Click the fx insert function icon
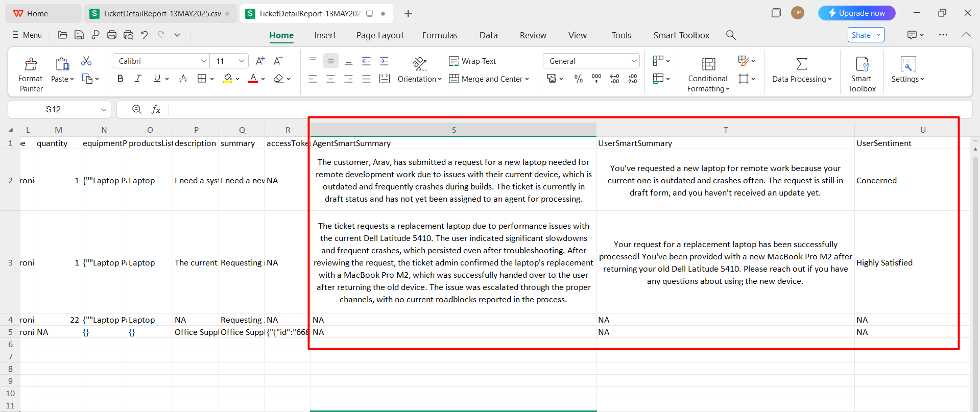Screen dimensions: 980x412 click(156, 109)
